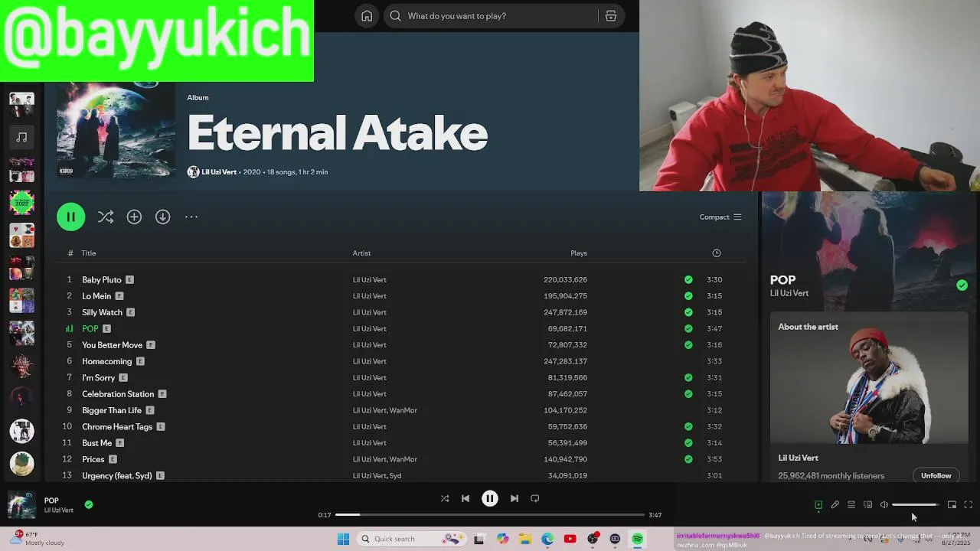Pause playback in the bottom player bar
The width and height of the screenshot is (980, 551).
tap(490, 499)
